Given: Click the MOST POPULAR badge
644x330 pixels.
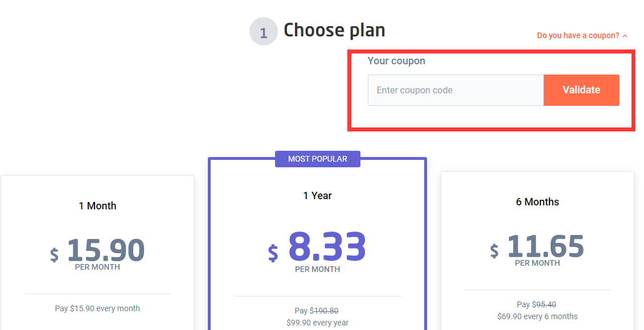Looking at the screenshot, I should click(x=318, y=159).
